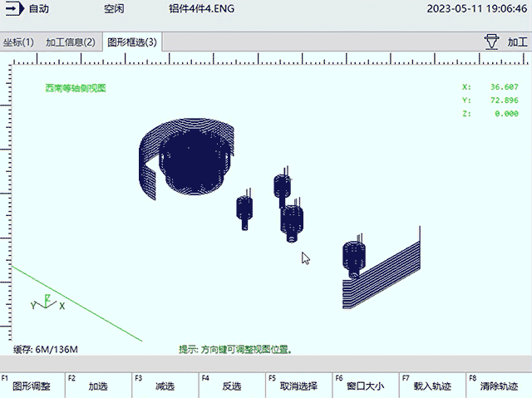532x398 pixels.
Task: Click the F6 窗口大小 button
Action: pos(366,386)
